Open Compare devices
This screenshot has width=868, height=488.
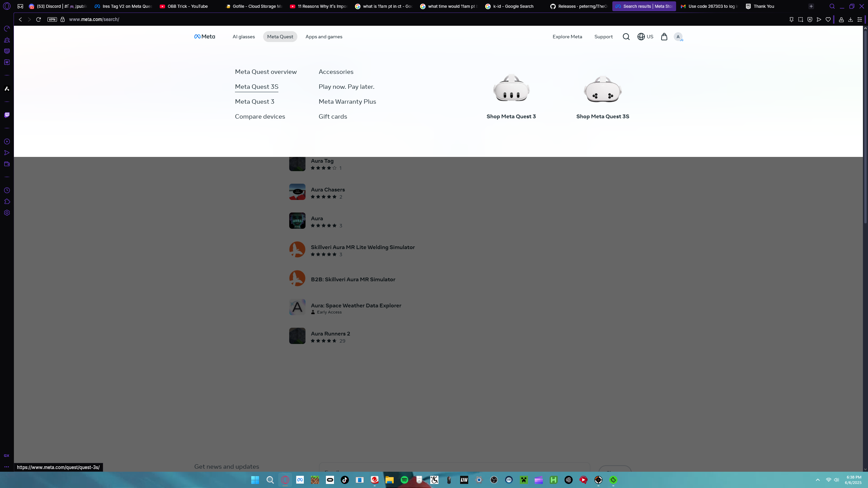(x=260, y=117)
